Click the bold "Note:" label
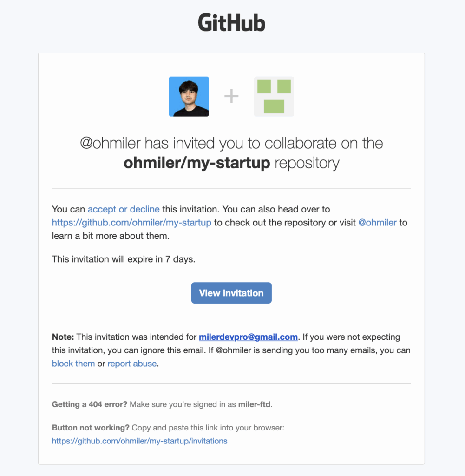The width and height of the screenshot is (465, 476). point(63,337)
